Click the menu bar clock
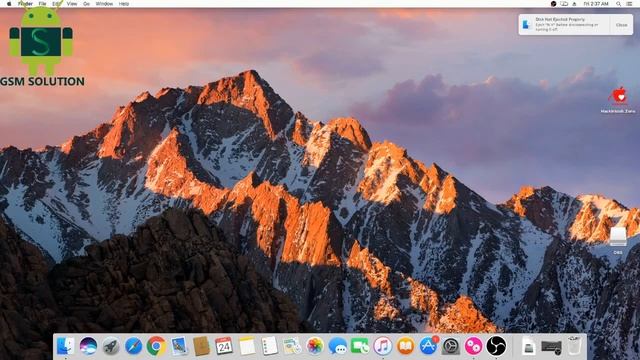 pos(596,4)
